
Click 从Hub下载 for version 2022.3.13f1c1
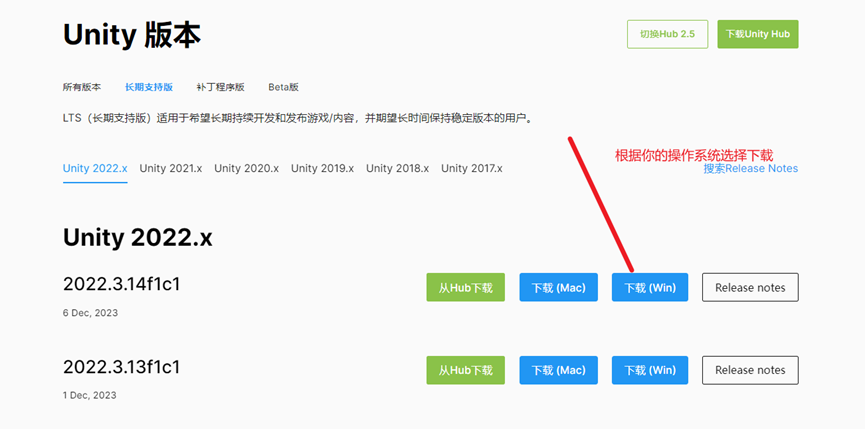[x=466, y=370]
